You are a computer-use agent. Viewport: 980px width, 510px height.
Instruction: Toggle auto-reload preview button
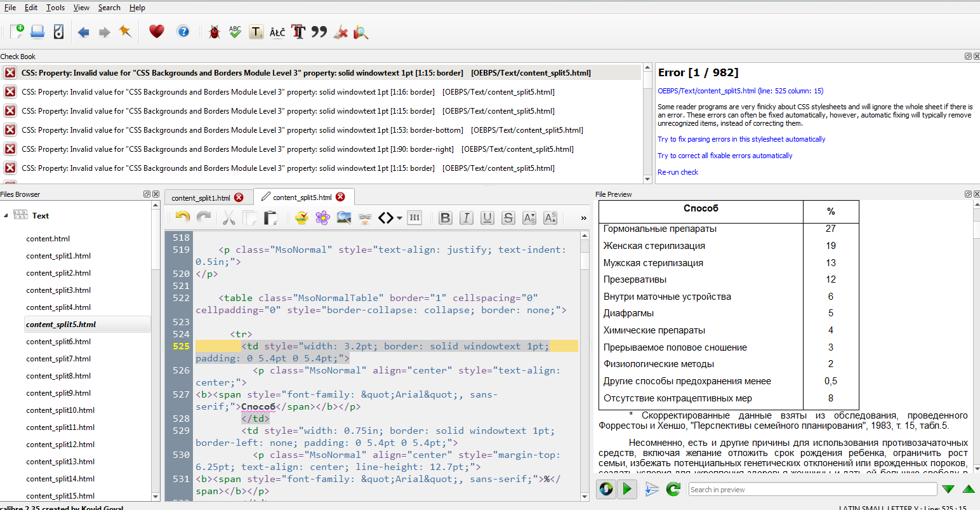tap(606, 489)
